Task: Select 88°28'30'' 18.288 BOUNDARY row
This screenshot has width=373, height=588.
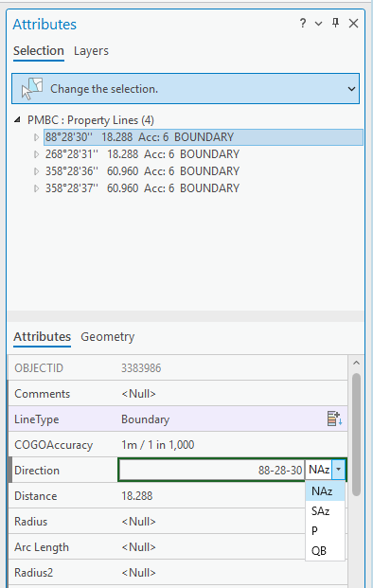Action: 204,137
